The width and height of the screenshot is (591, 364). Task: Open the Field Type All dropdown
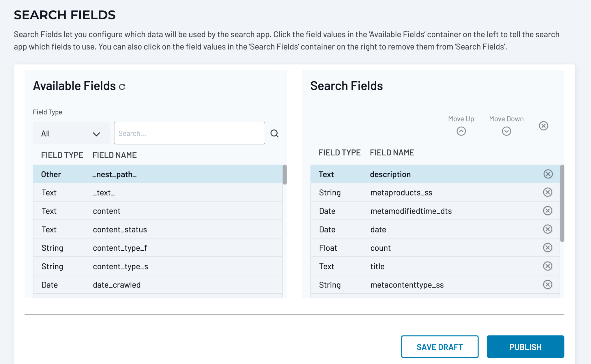[x=71, y=133]
